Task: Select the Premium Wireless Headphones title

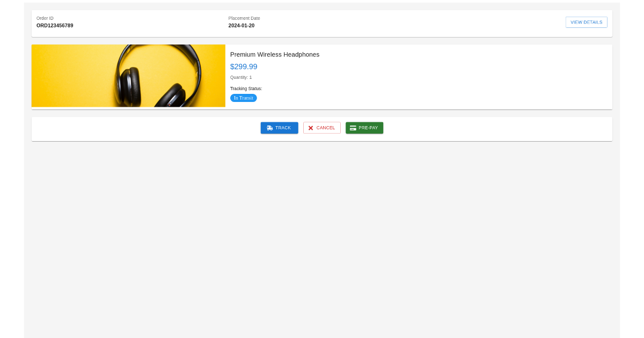Action: coord(275,55)
